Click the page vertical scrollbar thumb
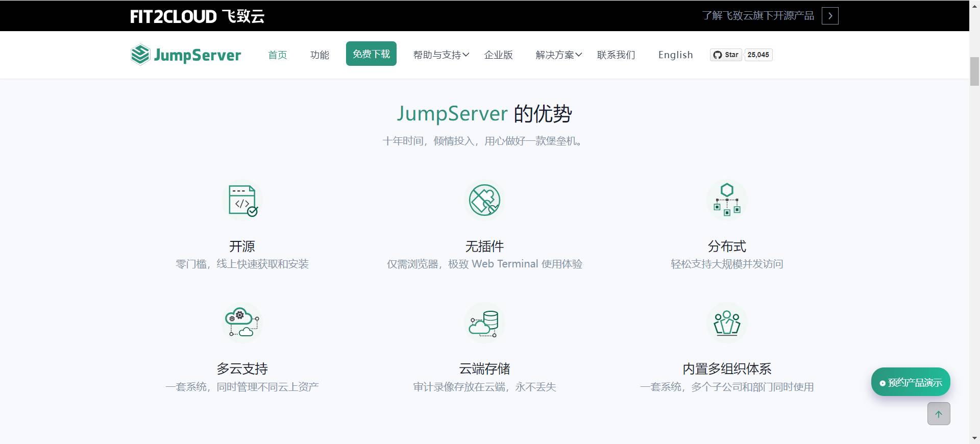 tap(974, 71)
